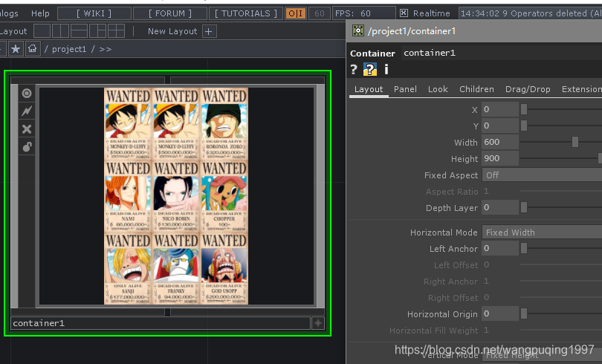602x364 pixels.
Task: Open the [ FORUM ] link button
Action: click(170, 13)
